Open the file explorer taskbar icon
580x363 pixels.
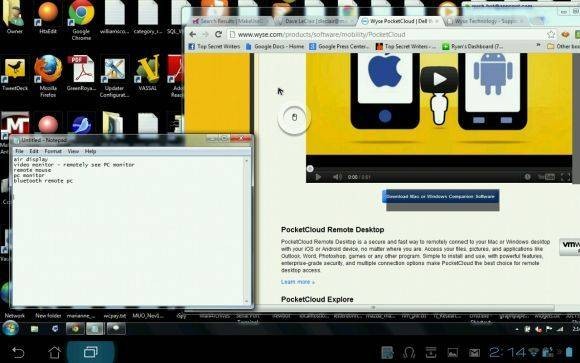pyautogui.click(x=34, y=329)
